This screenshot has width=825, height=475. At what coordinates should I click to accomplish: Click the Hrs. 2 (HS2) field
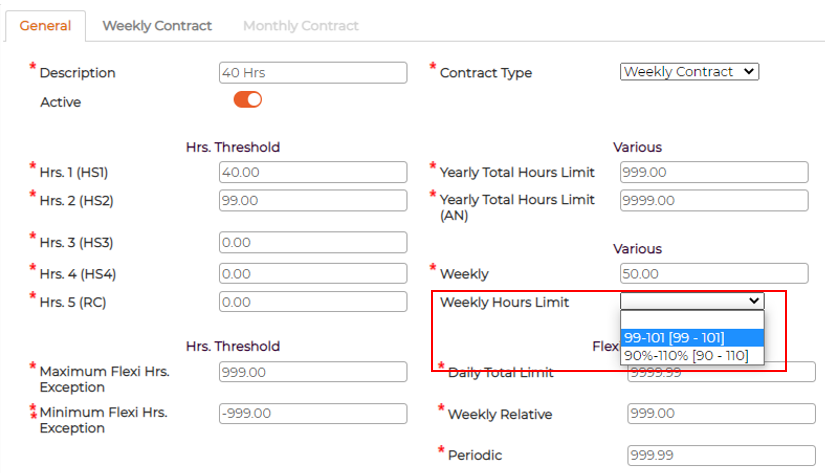313,200
